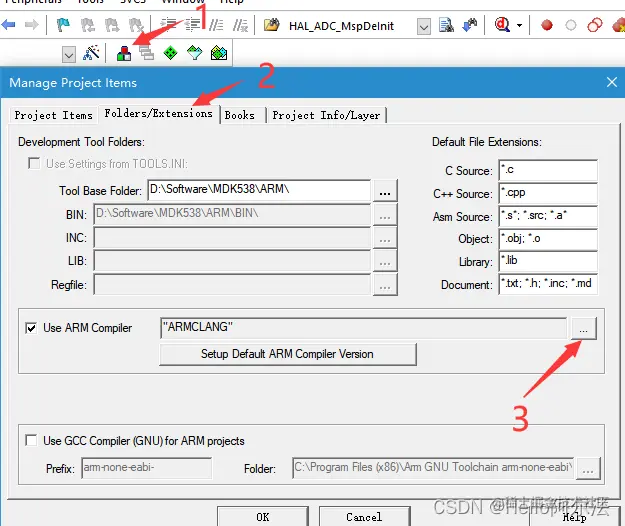
Task: Edit the Asm Source extensions field
Action: point(548,216)
